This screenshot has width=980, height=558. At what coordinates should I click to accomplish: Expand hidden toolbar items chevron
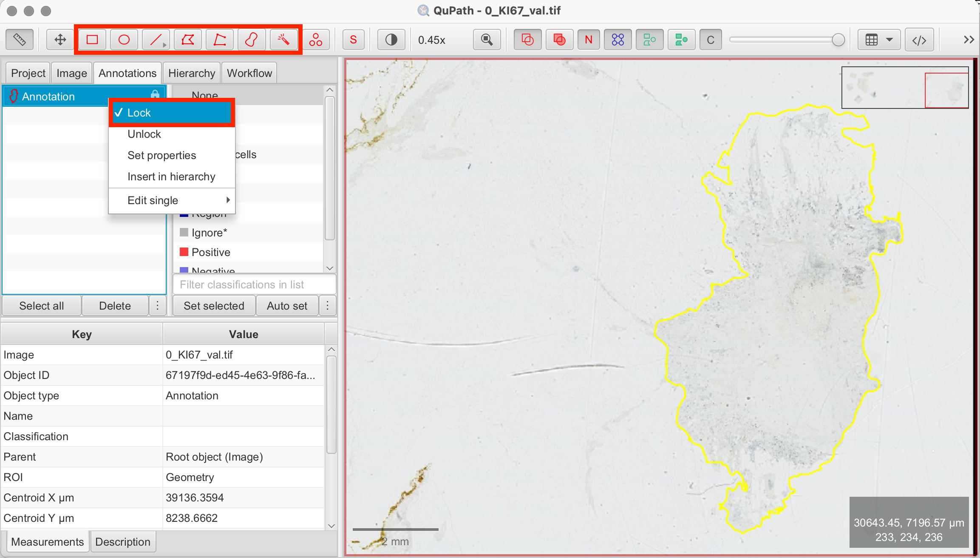(969, 40)
